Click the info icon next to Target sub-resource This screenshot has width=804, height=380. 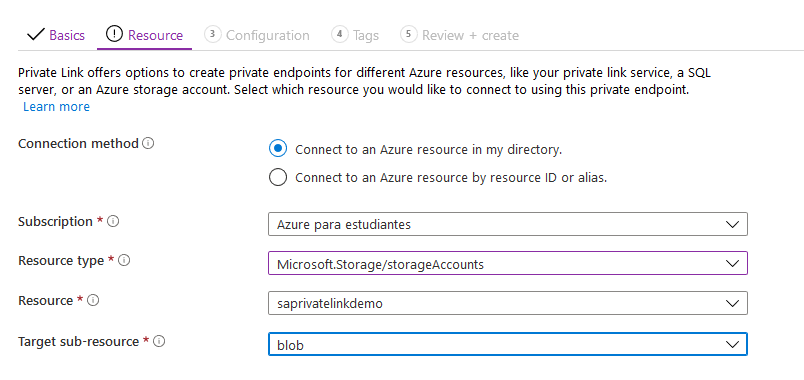click(x=159, y=342)
